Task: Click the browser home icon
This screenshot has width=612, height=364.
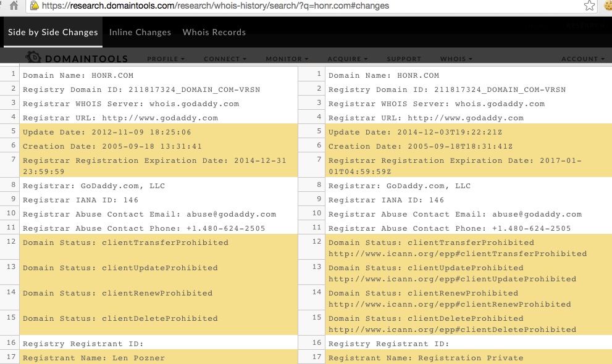Action: pos(14,6)
